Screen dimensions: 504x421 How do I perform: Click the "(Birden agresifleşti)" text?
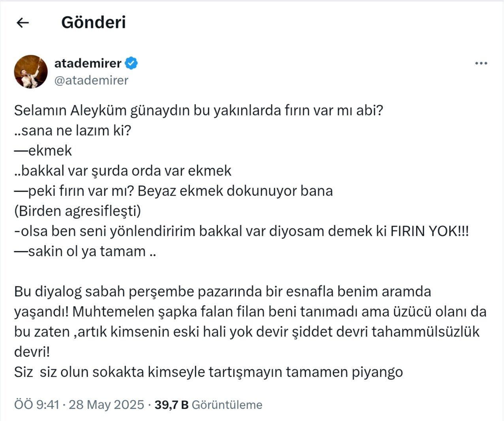77,211
